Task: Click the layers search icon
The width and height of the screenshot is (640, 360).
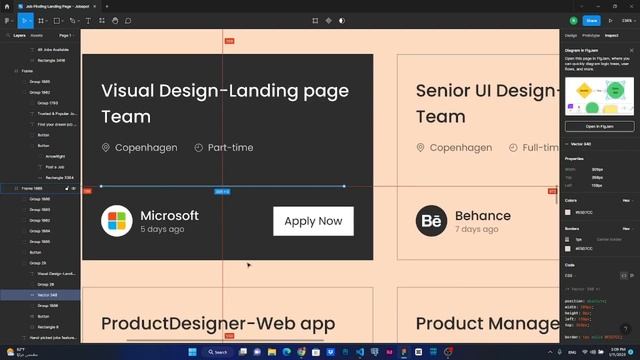Action: tap(8, 36)
